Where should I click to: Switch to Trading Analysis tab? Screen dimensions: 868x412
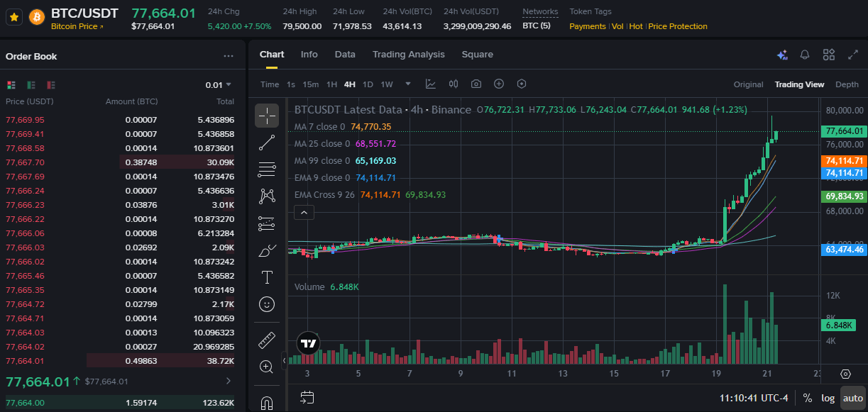pos(409,55)
